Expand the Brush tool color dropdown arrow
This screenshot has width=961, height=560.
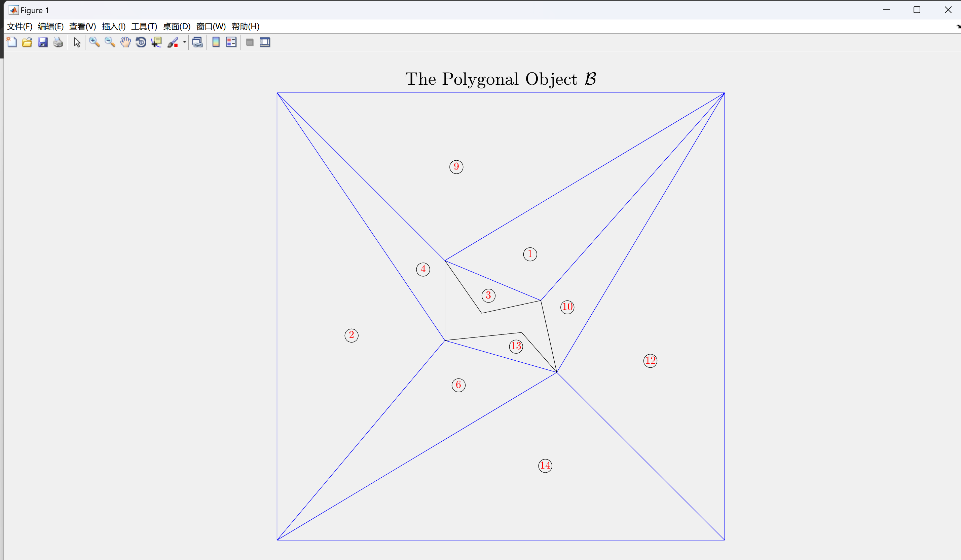(x=185, y=42)
